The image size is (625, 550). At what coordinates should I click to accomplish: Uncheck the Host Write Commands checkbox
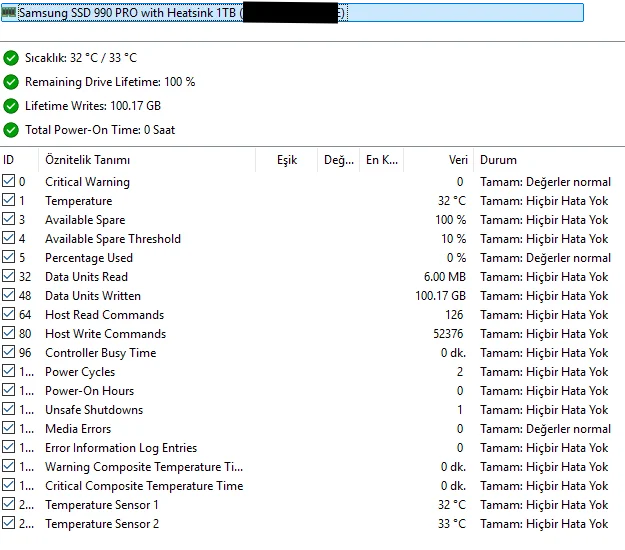click(8, 333)
